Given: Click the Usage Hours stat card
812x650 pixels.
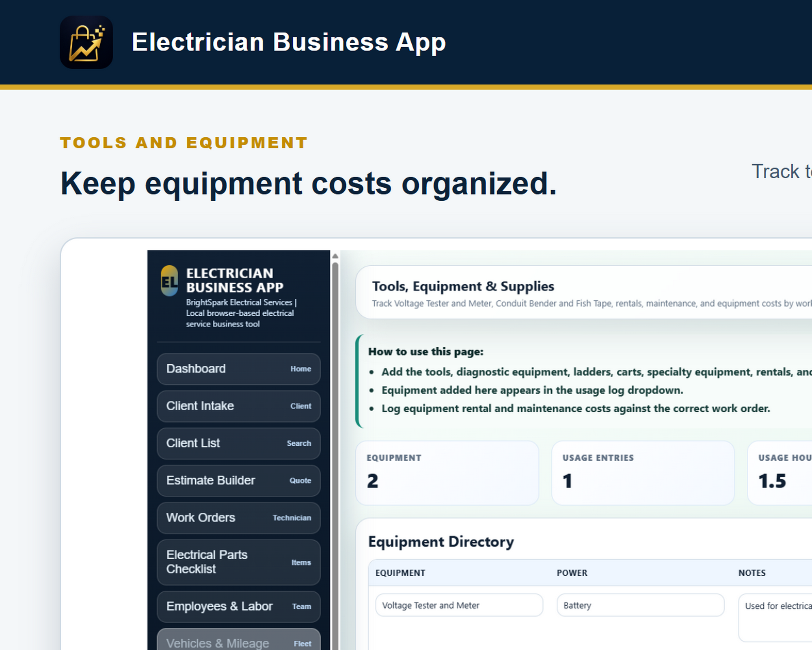Looking at the screenshot, I should (x=780, y=473).
